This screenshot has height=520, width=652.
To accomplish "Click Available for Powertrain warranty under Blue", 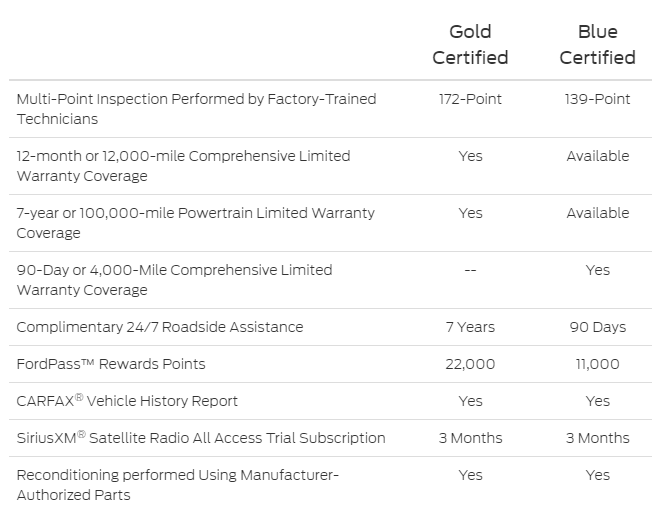I will [x=598, y=213].
